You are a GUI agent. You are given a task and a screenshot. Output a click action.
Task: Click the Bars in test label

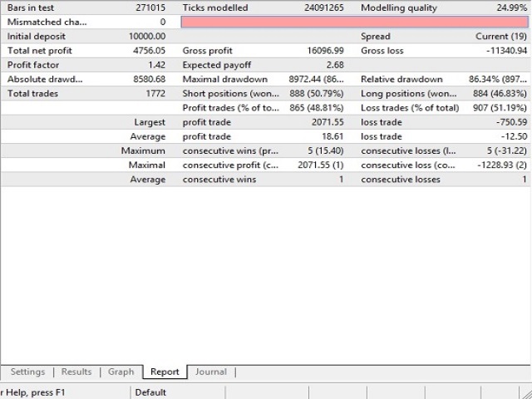31,7
